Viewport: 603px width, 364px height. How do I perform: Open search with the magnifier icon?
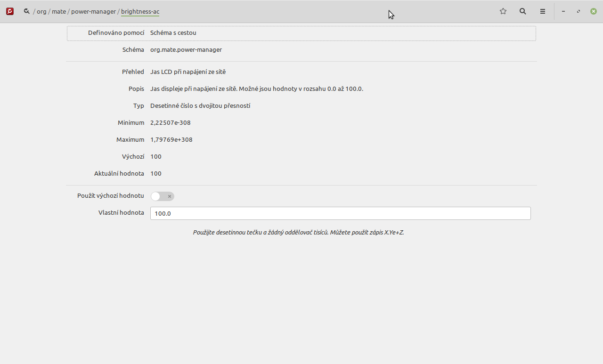523,11
